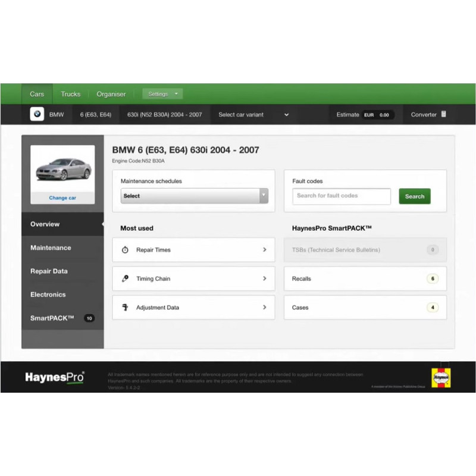Click the Repair Times stopwatch icon
This screenshot has height=476, width=476.
click(x=125, y=249)
